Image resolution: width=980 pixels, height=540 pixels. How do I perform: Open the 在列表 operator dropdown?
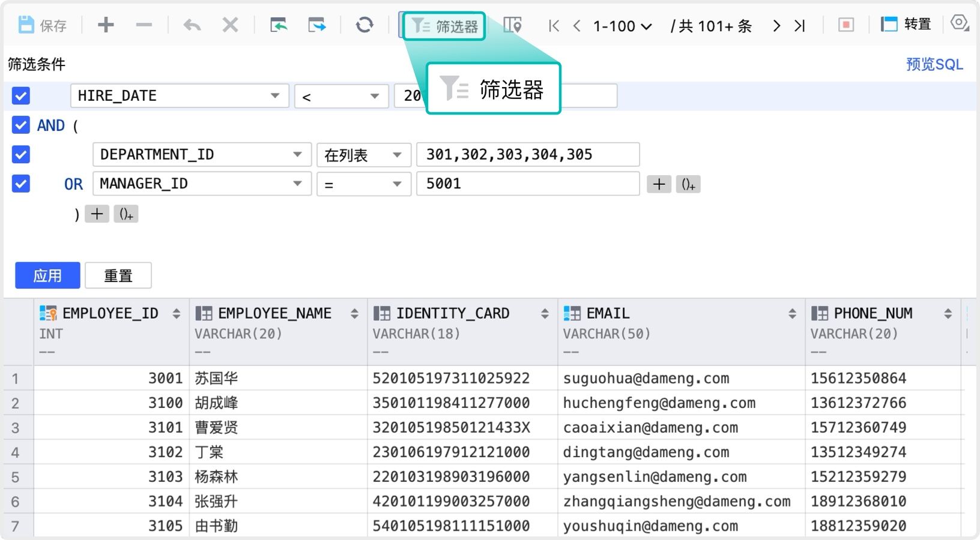(364, 155)
